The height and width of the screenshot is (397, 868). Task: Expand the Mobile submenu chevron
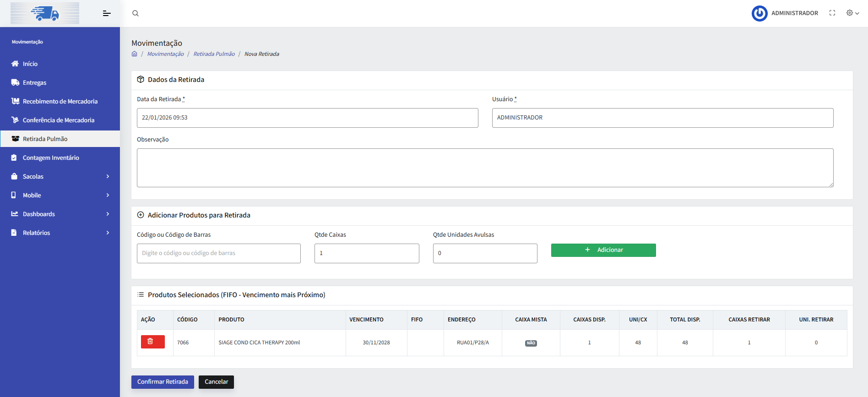tap(108, 195)
